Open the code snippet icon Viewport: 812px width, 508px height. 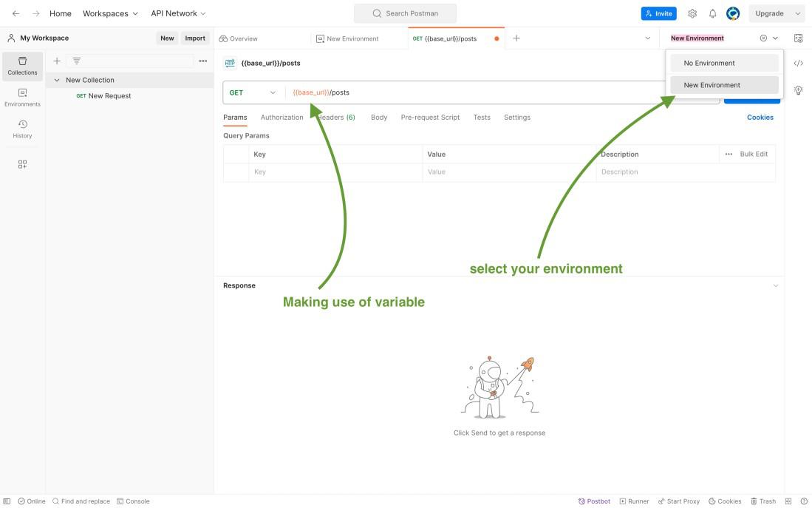click(798, 64)
